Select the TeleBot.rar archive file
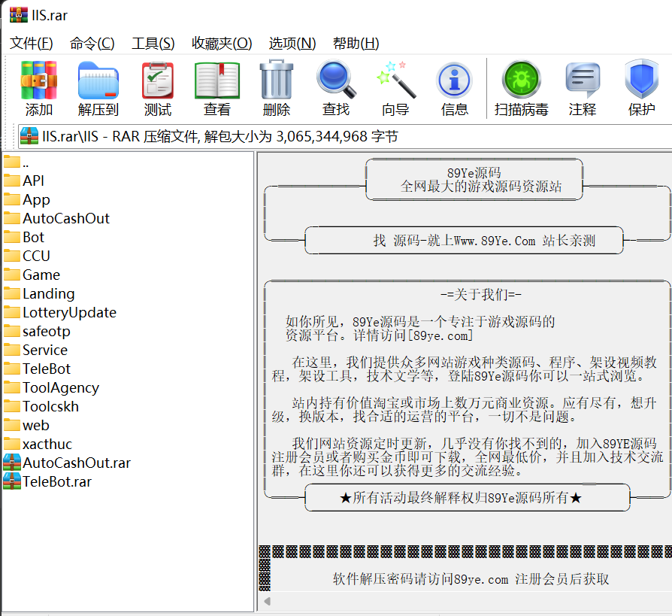672x616 pixels. [56, 481]
